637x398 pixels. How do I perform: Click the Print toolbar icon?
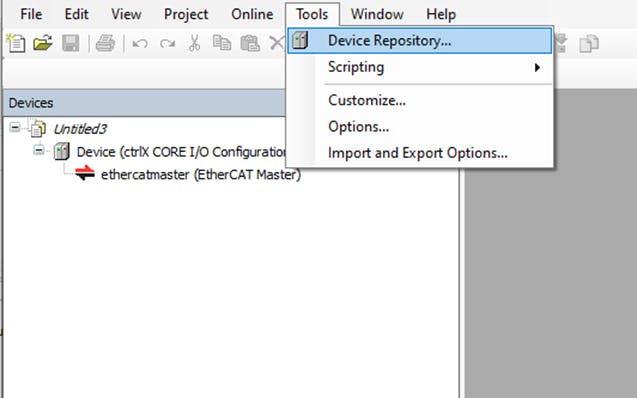105,43
